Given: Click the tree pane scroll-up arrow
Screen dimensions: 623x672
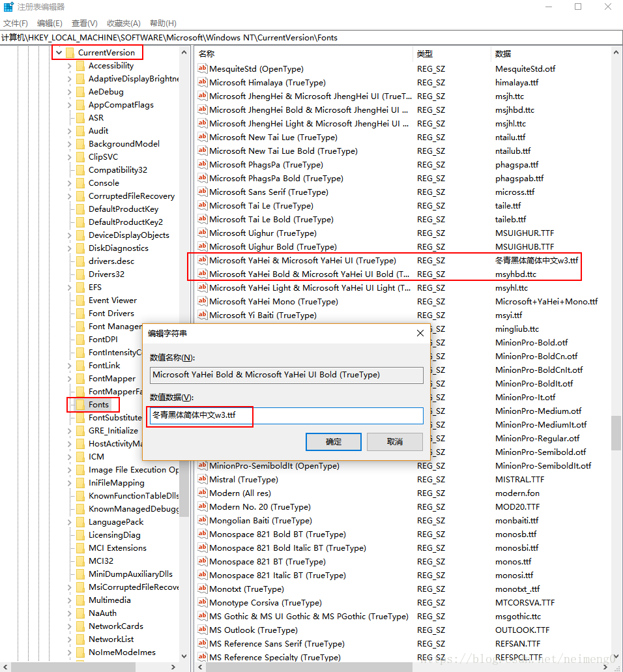Looking at the screenshot, I should click(x=184, y=52).
